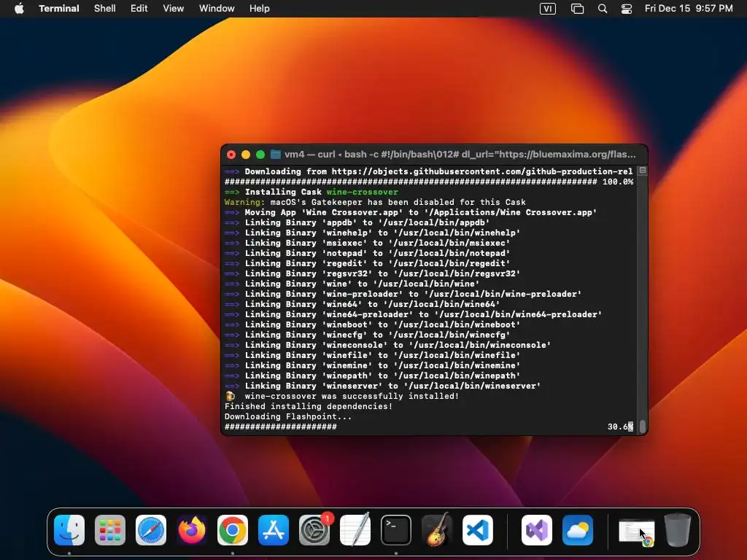
Task: Click the VI input source menu bar icon
Action: pyautogui.click(x=548, y=9)
